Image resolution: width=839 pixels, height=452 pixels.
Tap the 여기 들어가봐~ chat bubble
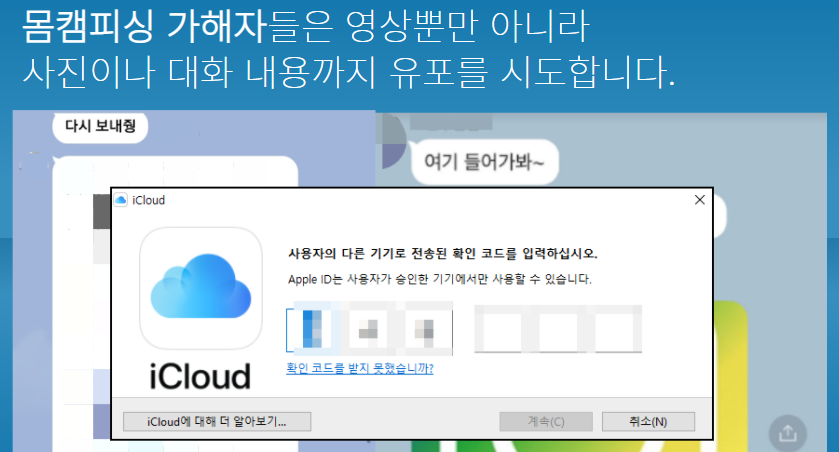point(485,162)
